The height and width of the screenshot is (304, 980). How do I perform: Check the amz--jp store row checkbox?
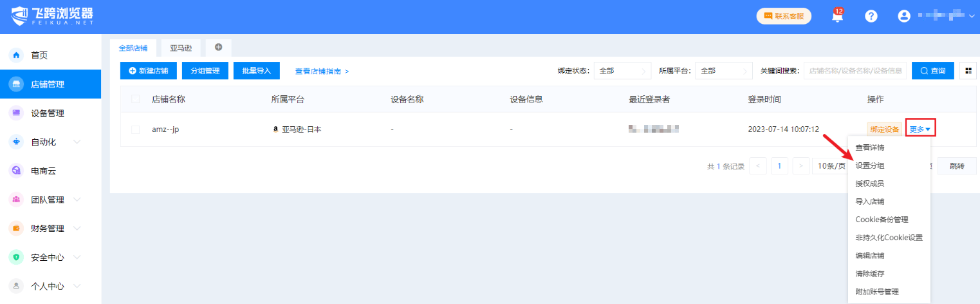click(135, 129)
